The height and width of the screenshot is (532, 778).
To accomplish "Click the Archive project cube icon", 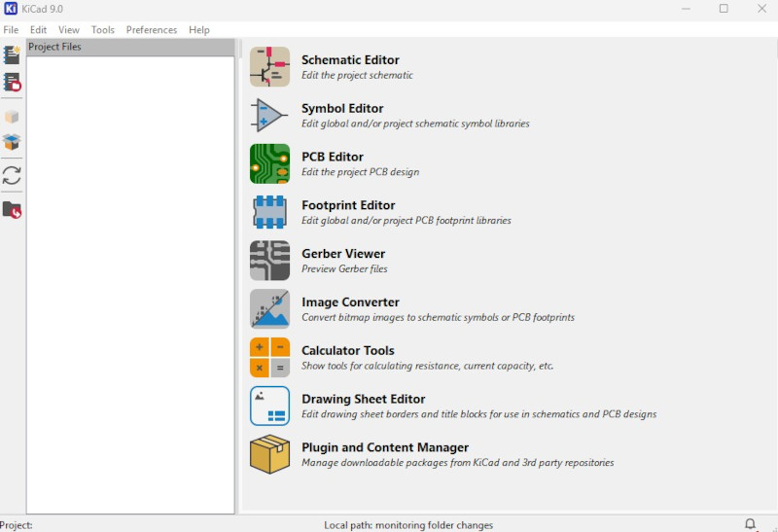I will [x=12, y=117].
